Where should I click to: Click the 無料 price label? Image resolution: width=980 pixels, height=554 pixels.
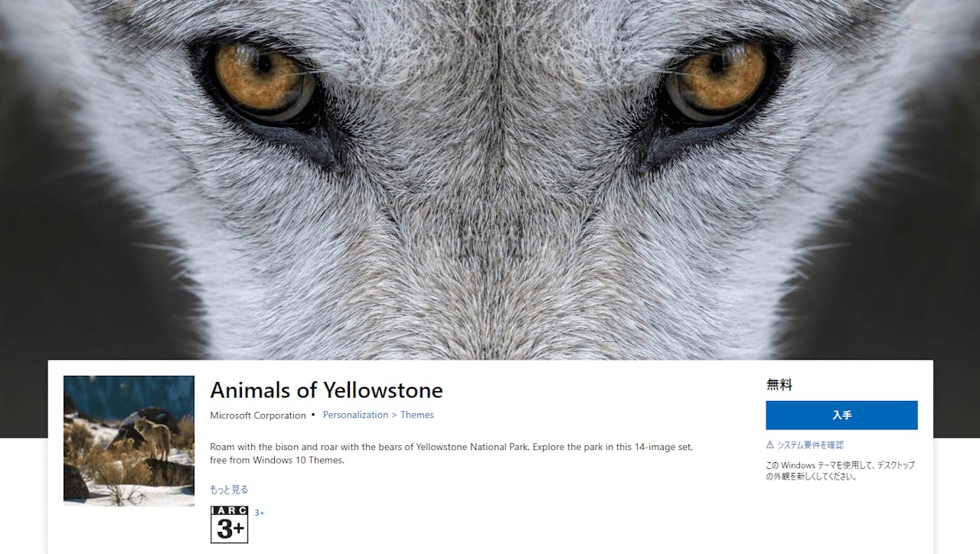[779, 385]
